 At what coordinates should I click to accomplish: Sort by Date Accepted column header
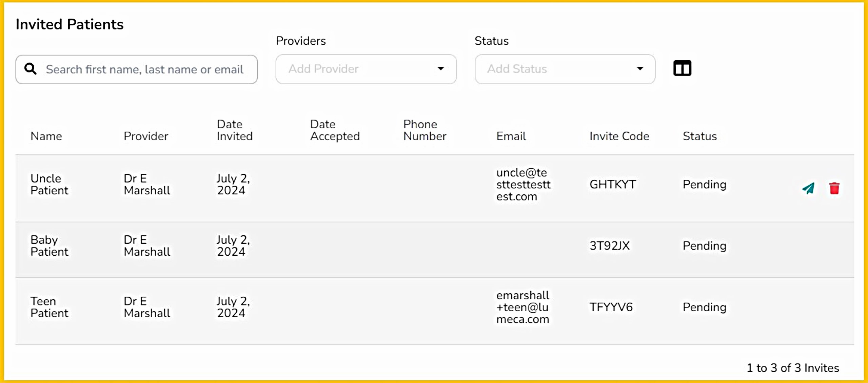tap(335, 130)
